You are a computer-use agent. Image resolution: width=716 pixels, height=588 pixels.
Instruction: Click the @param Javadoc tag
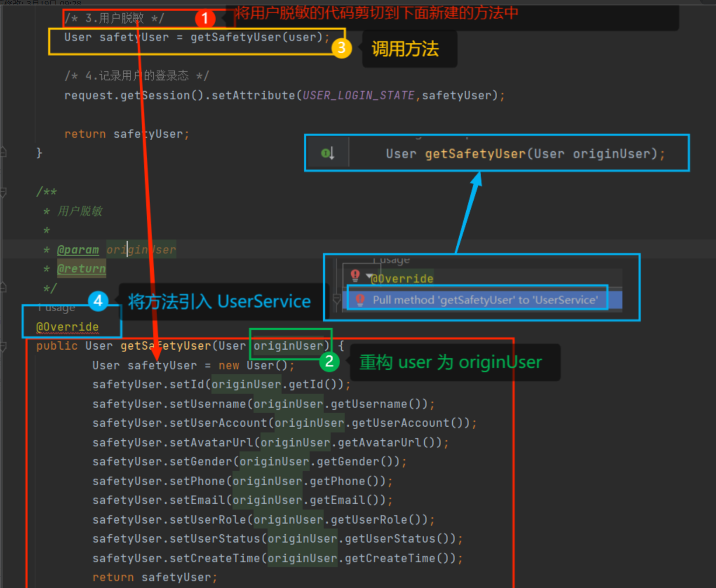click(x=78, y=250)
